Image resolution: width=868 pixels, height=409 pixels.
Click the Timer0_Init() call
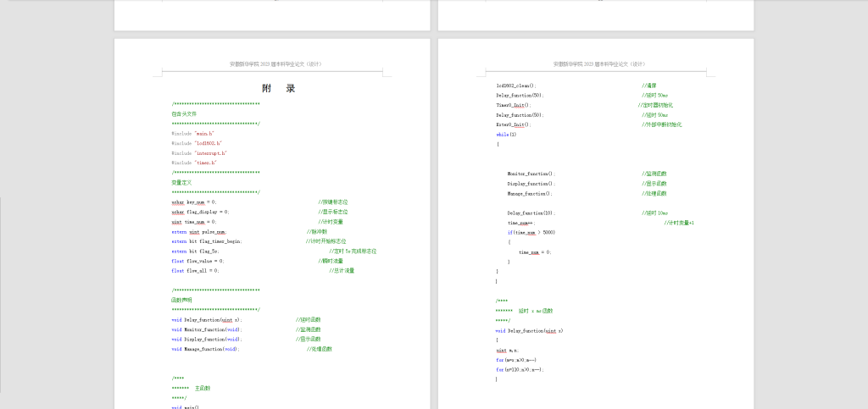(x=514, y=105)
